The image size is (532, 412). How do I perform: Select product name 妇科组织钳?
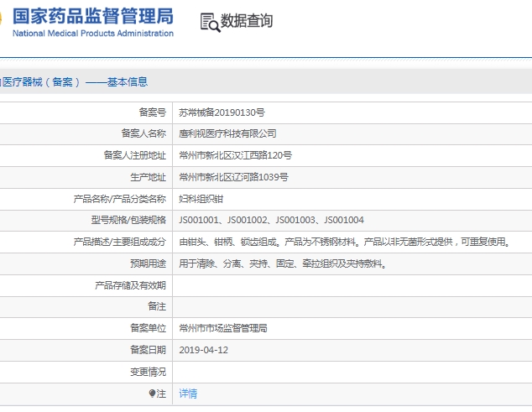pyautogui.click(x=201, y=199)
